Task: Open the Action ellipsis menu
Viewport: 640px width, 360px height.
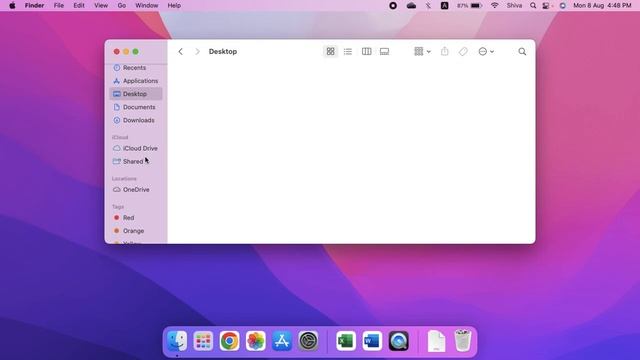Action: 486,51
